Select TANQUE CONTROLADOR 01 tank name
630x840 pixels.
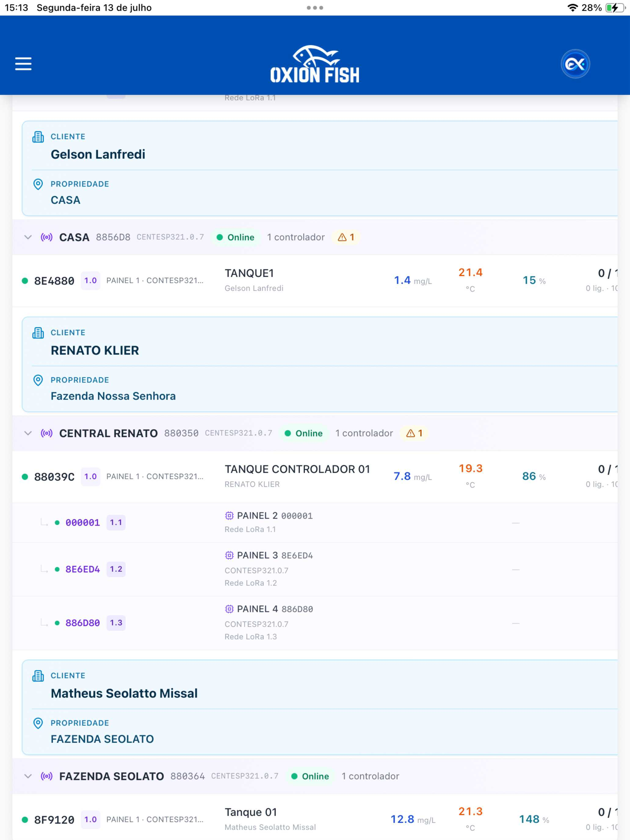(297, 469)
